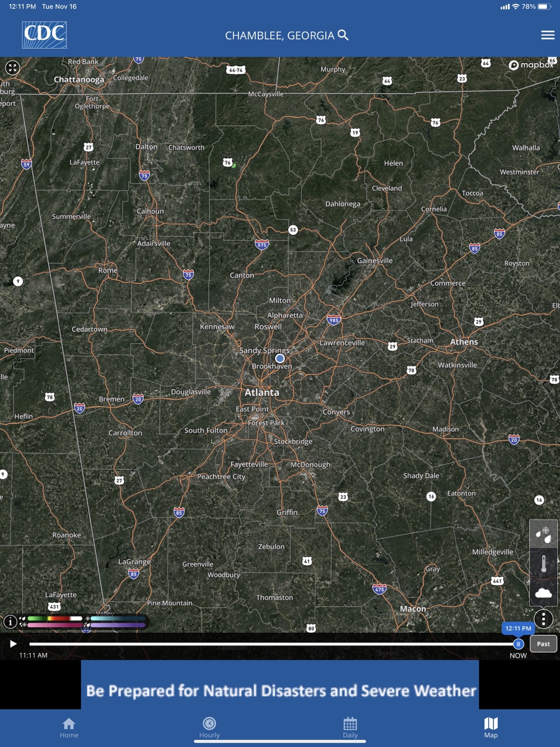Click the timeline slider handle
Viewport: 560px width, 747px height.
518,644
